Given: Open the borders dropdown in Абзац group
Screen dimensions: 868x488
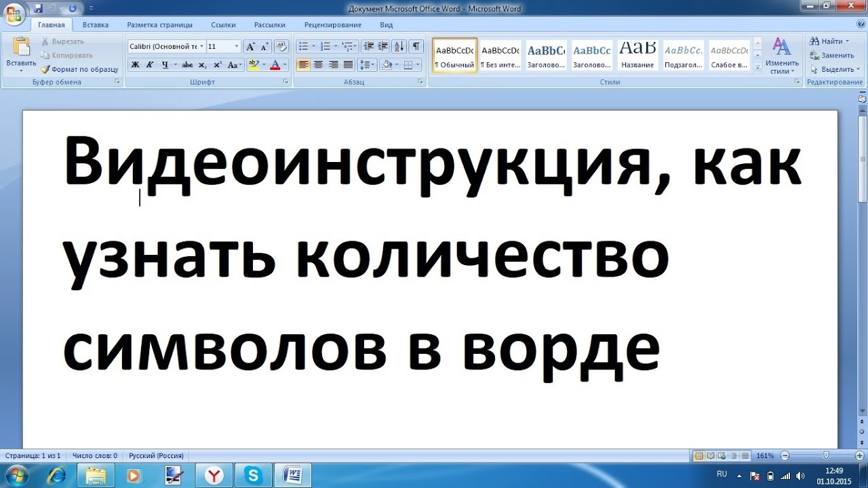Looking at the screenshot, I should tap(417, 65).
